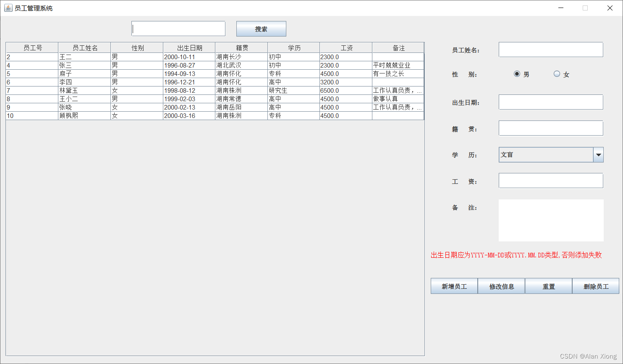Select the row for 李四
This screenshot has height=364, width=623.
215,82
